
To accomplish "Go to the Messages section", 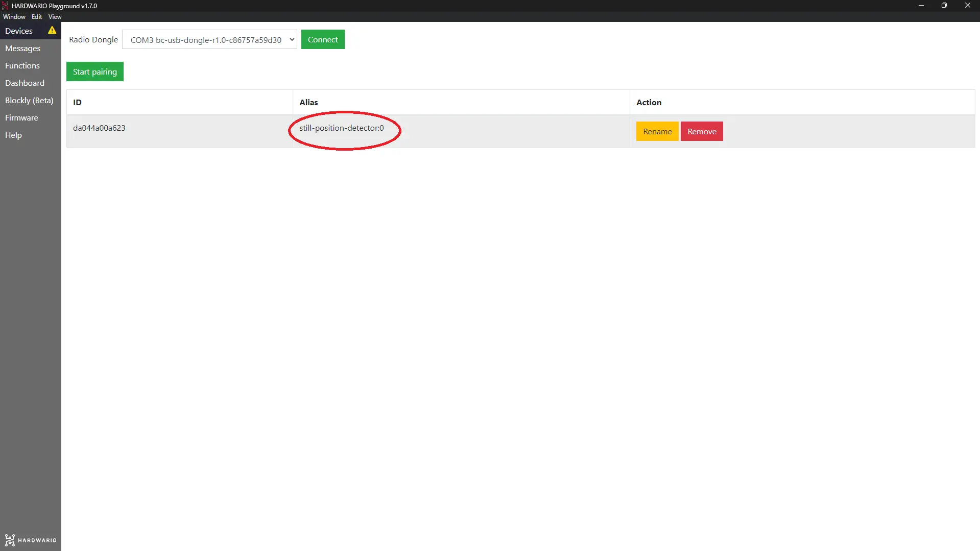I will (x=31, y=48).
